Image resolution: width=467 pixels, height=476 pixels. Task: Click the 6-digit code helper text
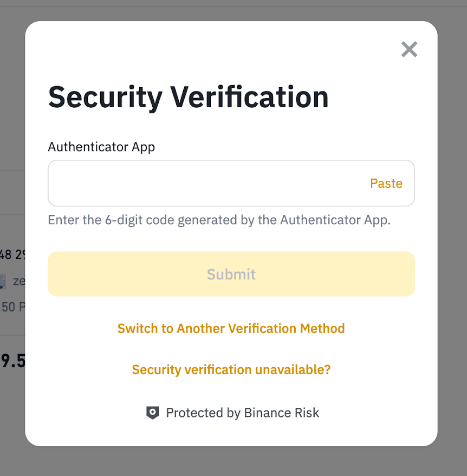coord(219,220)
